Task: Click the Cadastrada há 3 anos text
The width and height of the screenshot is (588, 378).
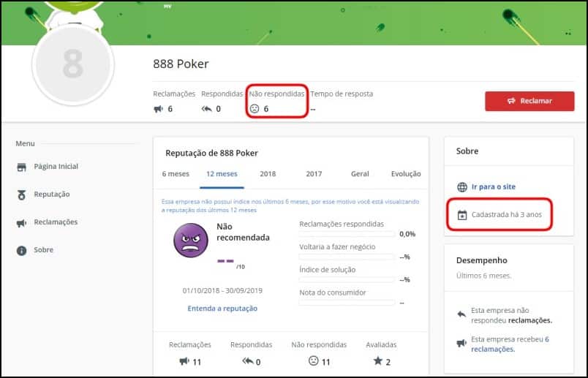Action: tap(507, 214)
